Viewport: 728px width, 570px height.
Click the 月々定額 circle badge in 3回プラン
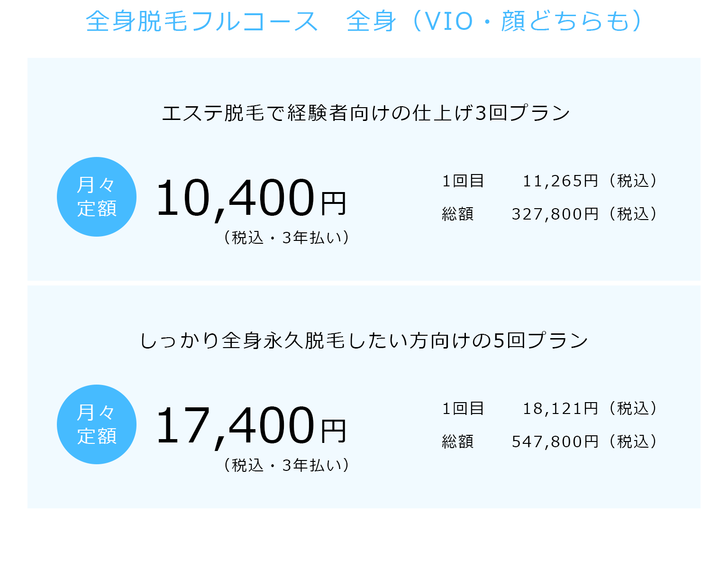97,197
